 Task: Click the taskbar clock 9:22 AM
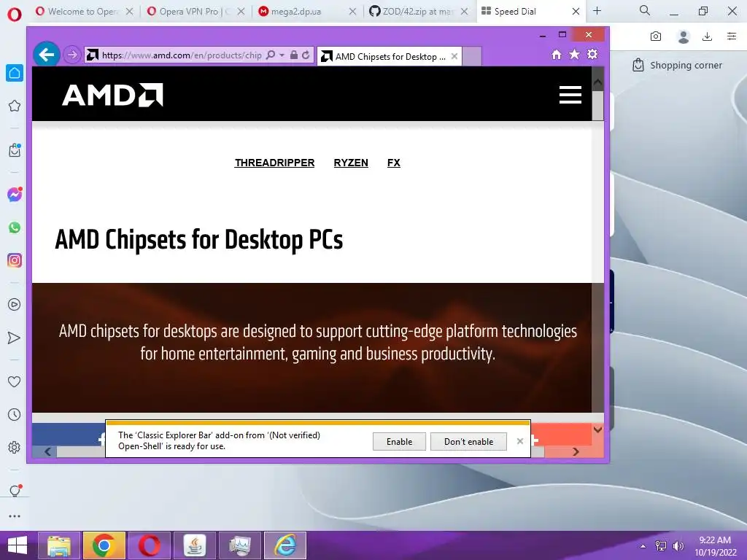click(715, 540)
